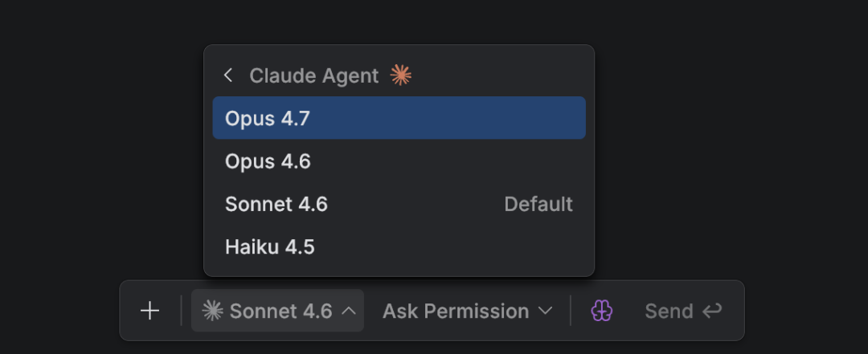This screenshot has height=354, width=868.
Task: Toggle the purple brain thinking icon
Action: (602, 311)
